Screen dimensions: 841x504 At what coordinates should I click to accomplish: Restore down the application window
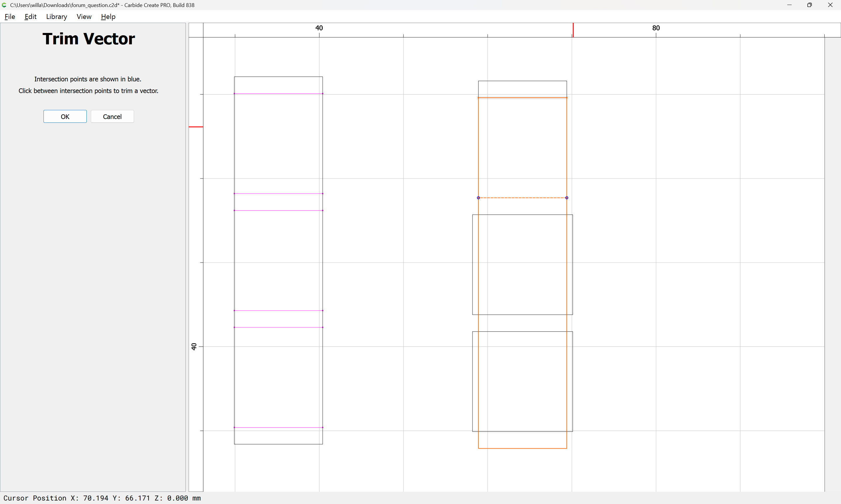tap(809, 5)
